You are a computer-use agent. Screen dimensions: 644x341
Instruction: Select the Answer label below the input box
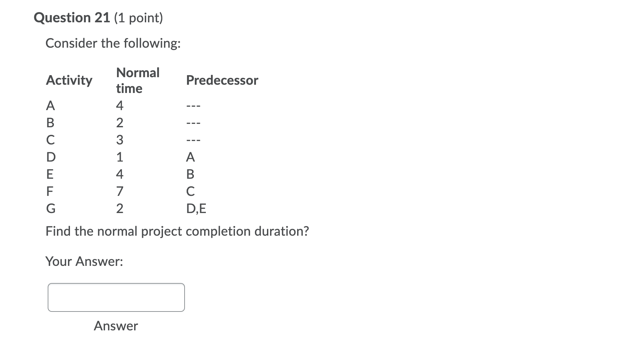115,326
